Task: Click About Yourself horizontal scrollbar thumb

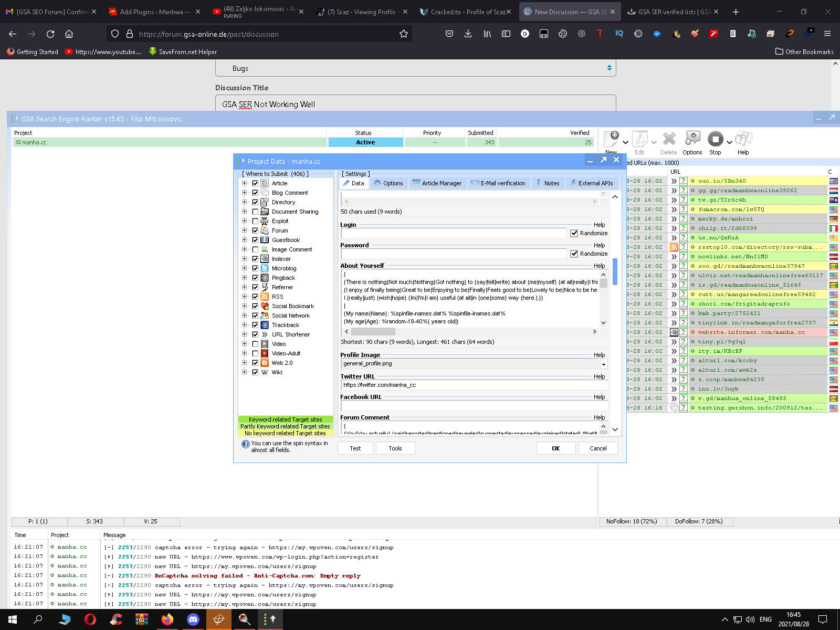Action: tap(373, 332)
